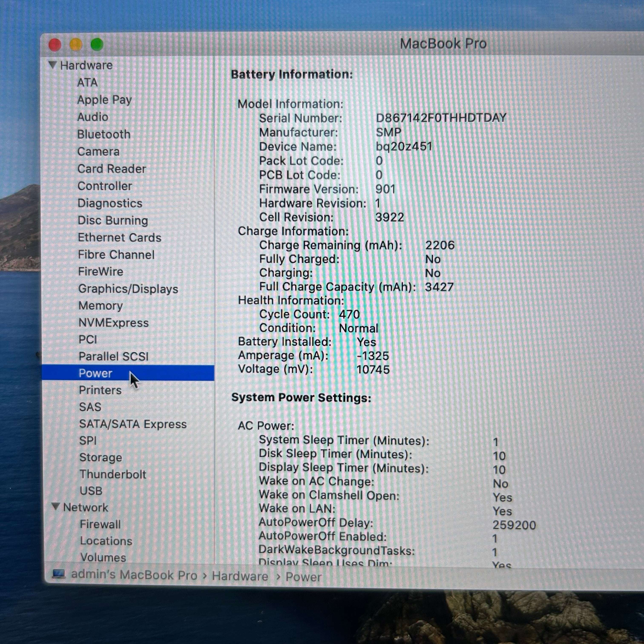644x644 pixels.
Task: Collapse the Hardware section triangle
Action: click(x=52, y=65)
